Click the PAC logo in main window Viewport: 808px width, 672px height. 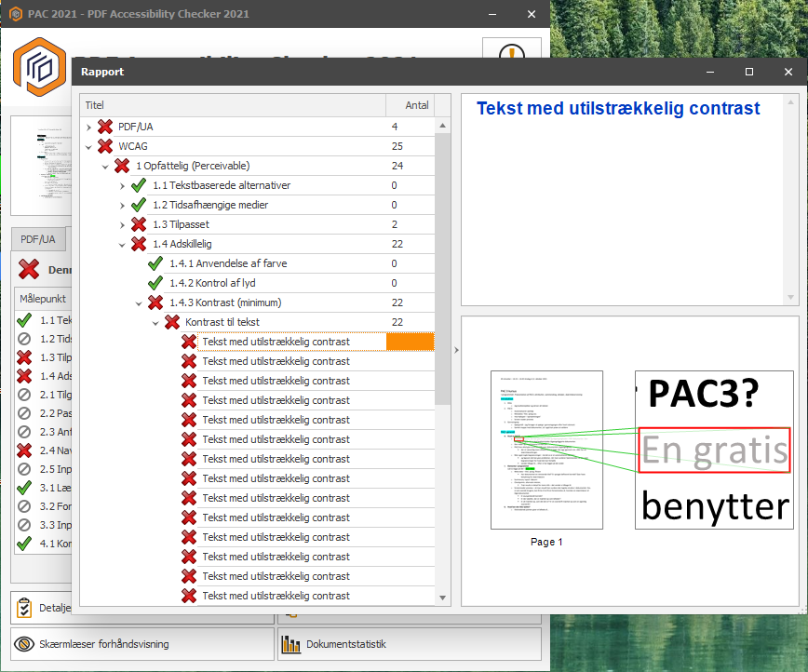coord(40,67)
